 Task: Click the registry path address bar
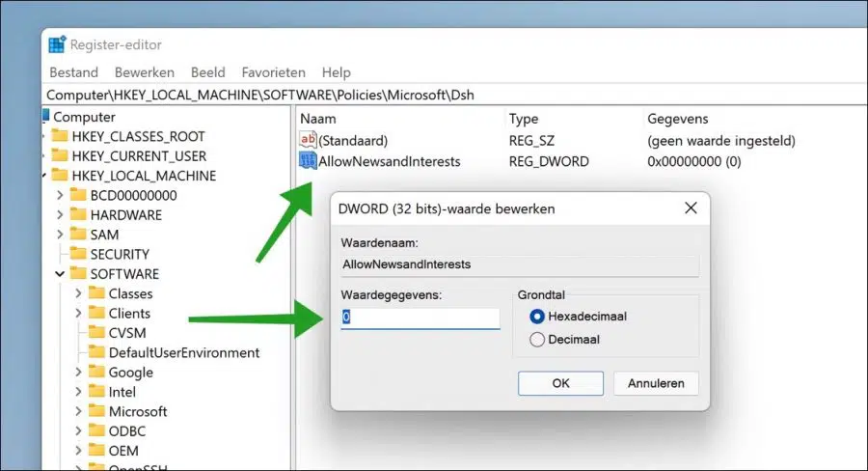click(454, 95)
